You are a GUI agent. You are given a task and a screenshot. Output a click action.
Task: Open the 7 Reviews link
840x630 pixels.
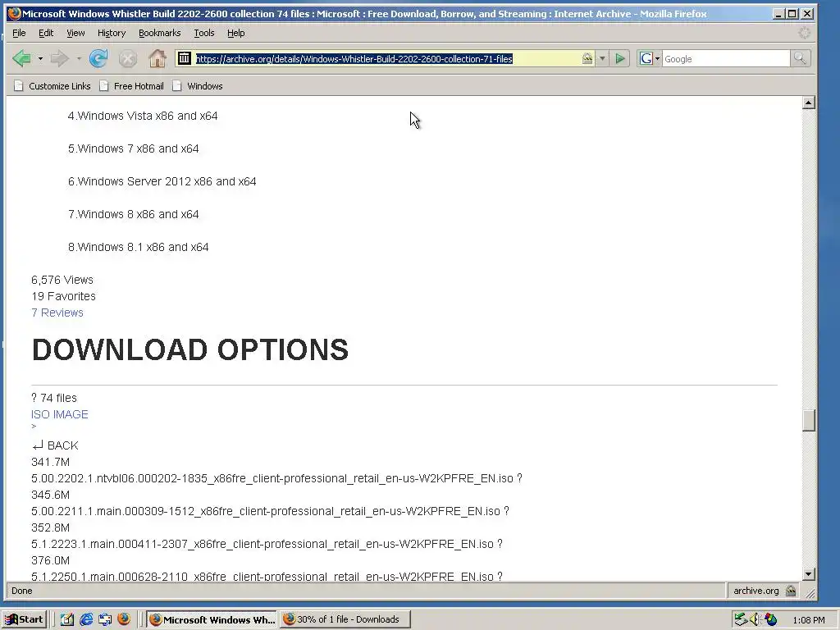[x=57, y=313]
